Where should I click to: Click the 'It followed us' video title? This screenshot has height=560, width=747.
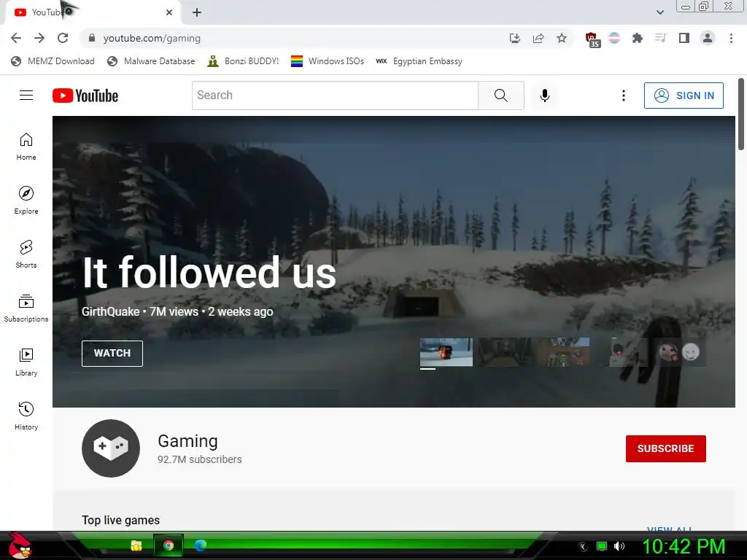(209, 273)
